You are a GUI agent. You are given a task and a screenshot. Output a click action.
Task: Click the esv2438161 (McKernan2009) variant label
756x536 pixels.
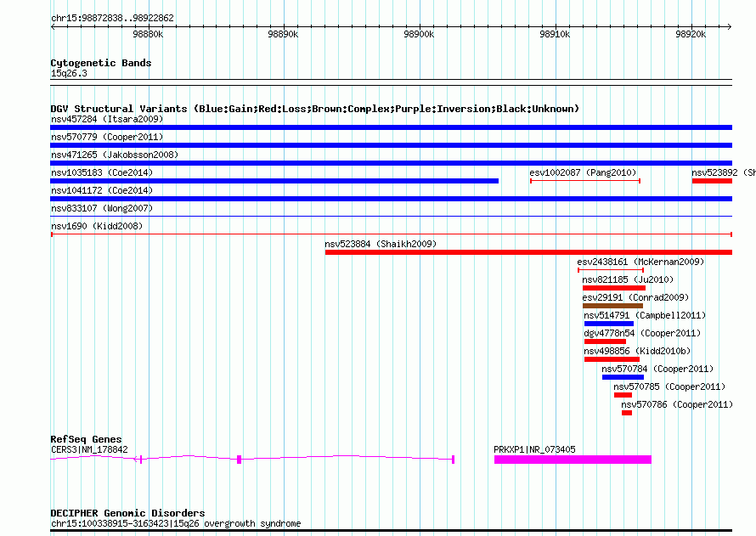640,262
